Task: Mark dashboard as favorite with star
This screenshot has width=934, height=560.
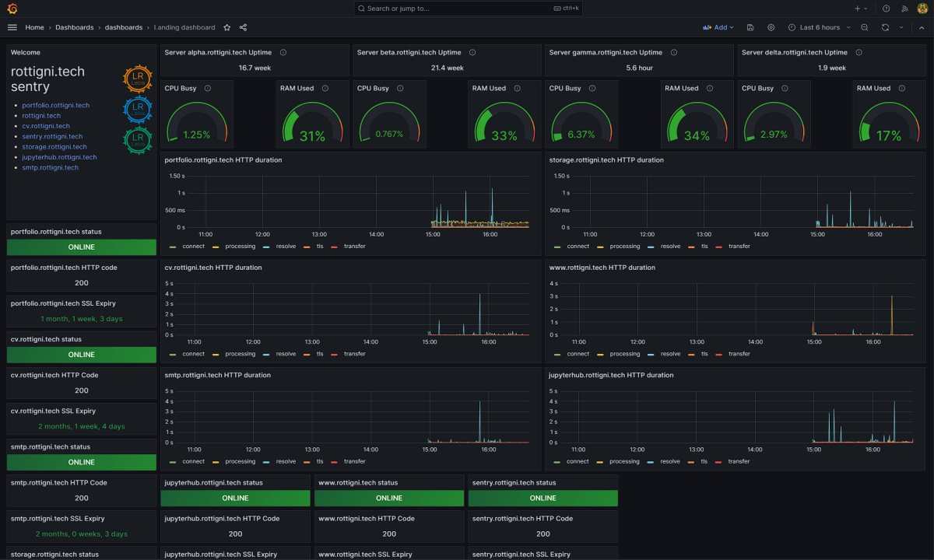Action: (x=227, y=27)
